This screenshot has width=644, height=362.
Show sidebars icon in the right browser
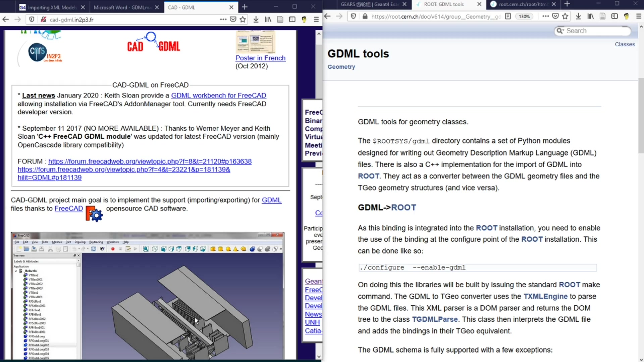[x=614, y=16]
